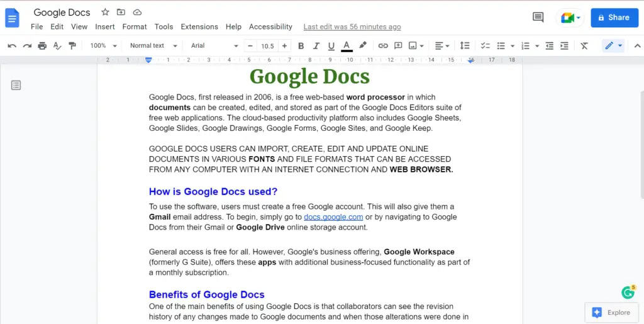Open the Help menu

(233, 26)
